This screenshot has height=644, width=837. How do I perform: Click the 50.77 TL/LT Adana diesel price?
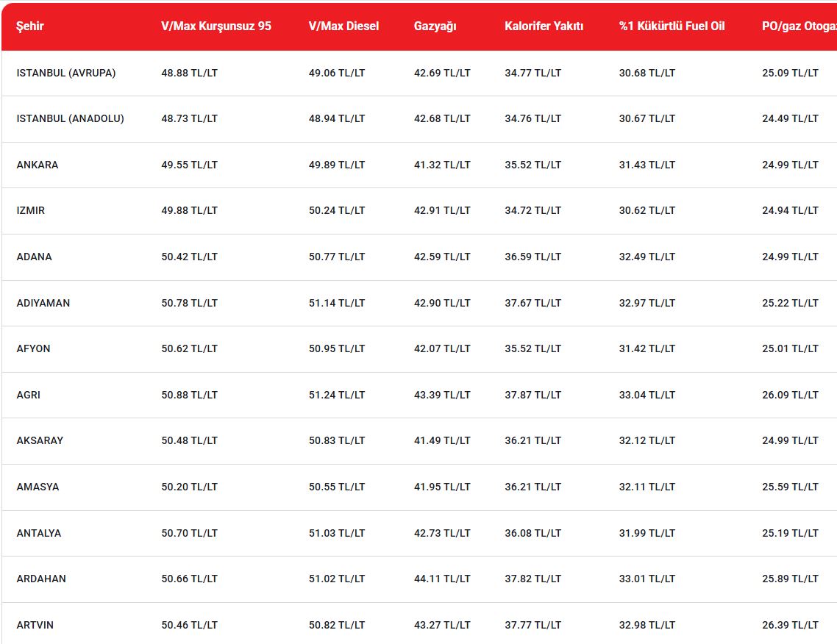(x=337, y=257)
